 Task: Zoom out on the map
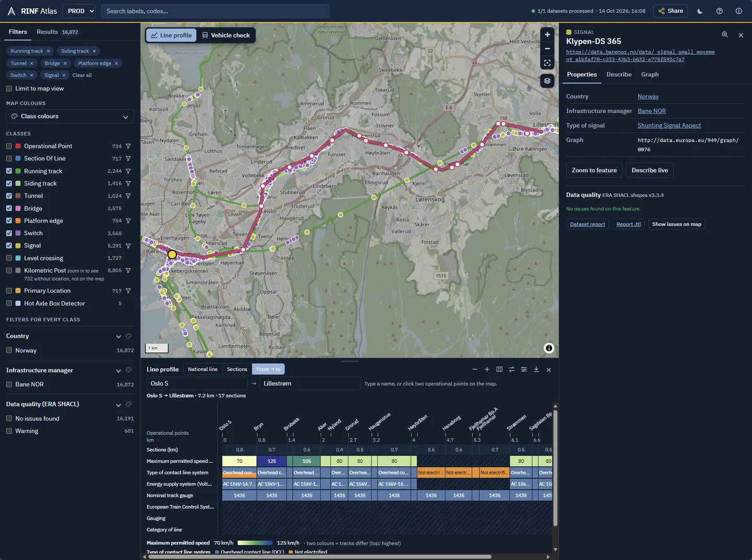[x=547, y=49]
